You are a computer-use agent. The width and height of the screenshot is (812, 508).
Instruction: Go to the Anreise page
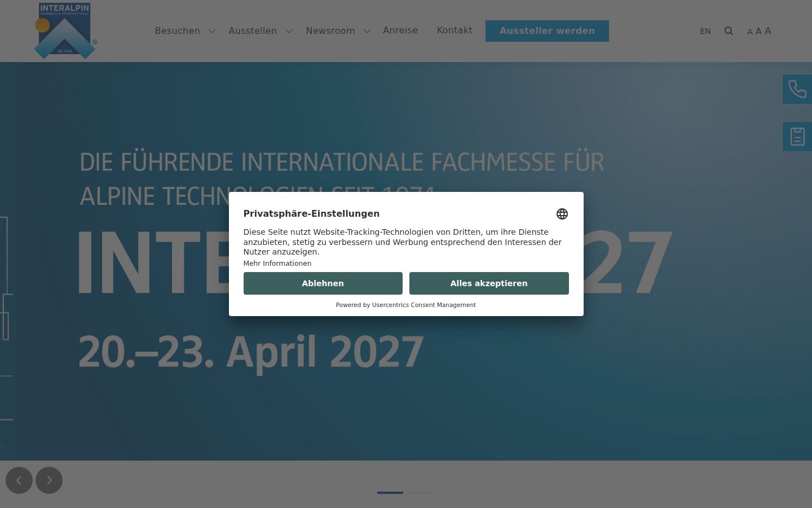400,30
